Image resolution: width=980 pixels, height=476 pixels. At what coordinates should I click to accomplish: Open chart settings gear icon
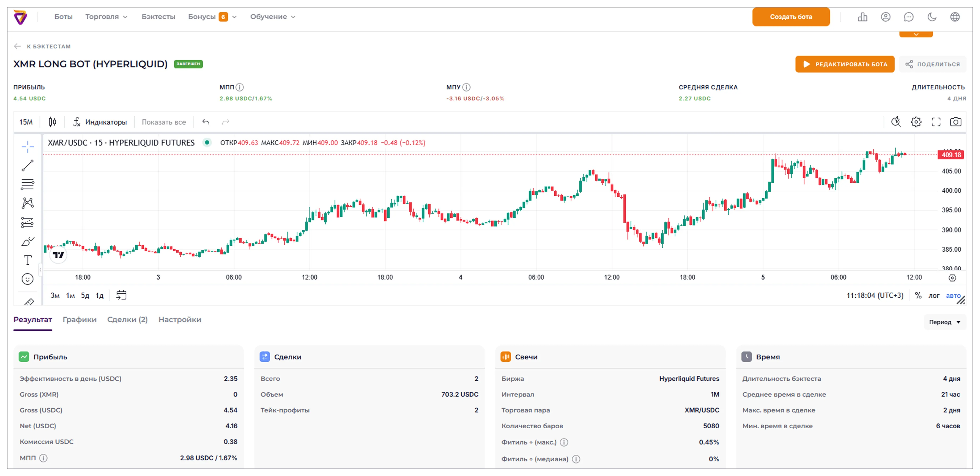click(916, 122)
